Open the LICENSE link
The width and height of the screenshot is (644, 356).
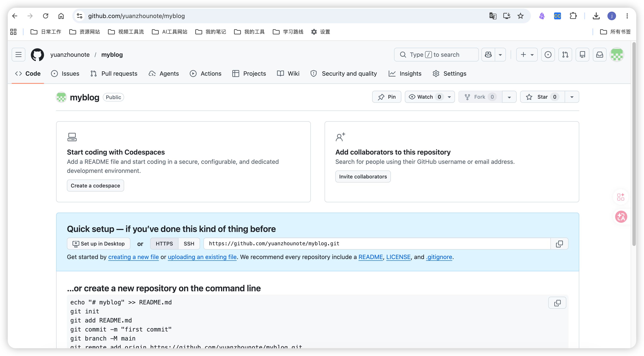click(x=398, y=257)
